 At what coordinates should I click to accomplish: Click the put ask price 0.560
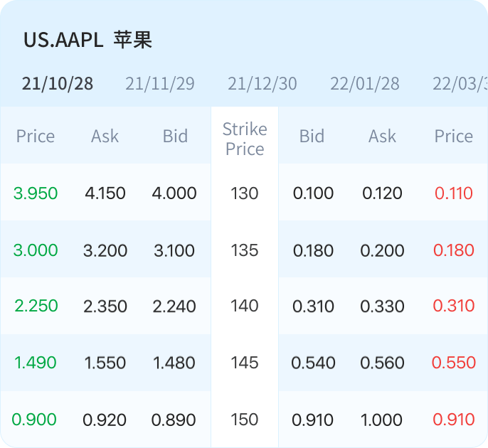coord(382,363)
